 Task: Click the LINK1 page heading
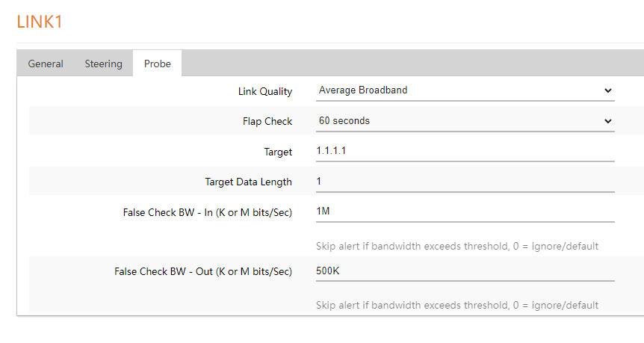(x=40, y=22)
